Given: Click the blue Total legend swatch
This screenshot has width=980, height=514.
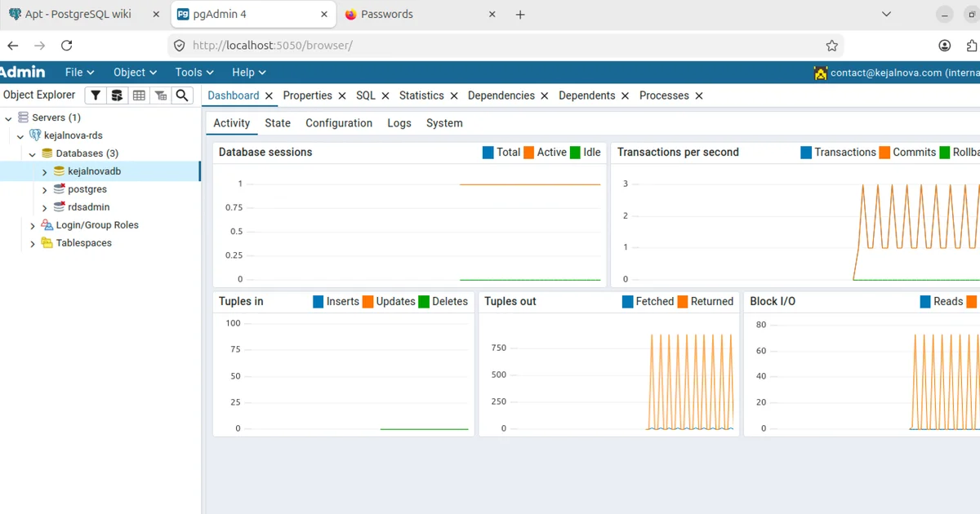Looking at the screenshot, I should (488, 153).
